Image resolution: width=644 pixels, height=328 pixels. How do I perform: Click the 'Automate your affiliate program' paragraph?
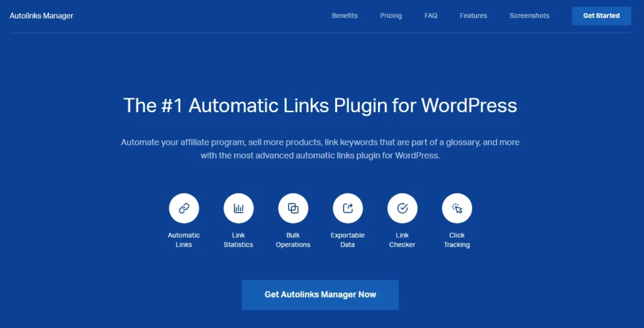[320, 149]
